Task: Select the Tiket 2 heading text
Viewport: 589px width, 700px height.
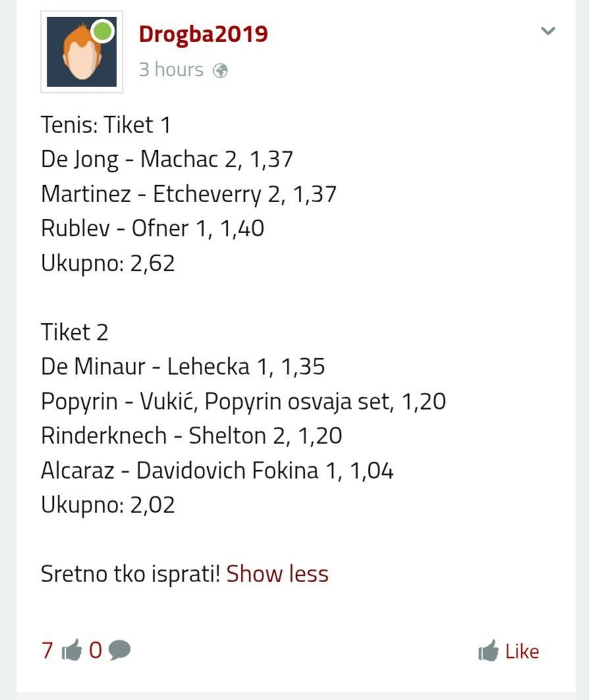Action: click(x=74, y=332)
